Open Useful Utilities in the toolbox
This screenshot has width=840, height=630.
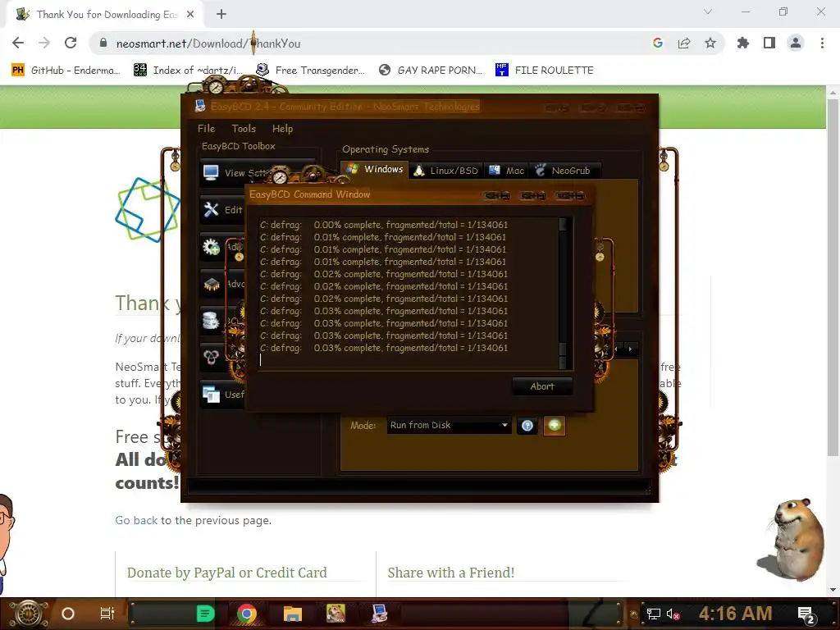pos(222,395)
